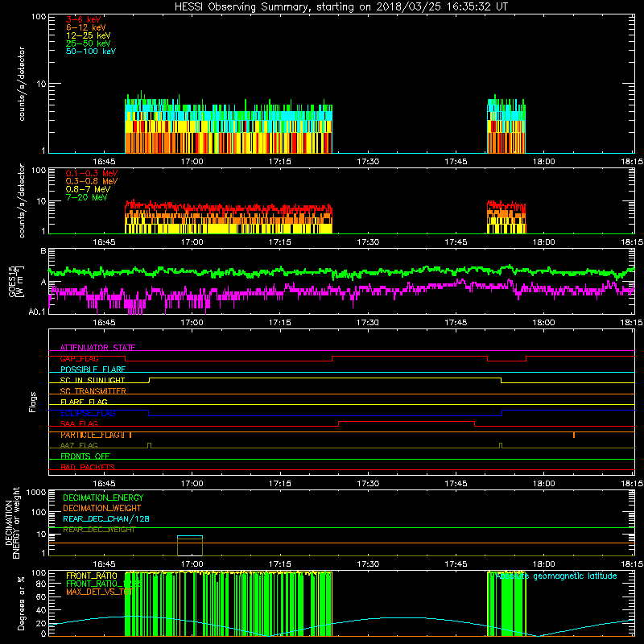
Task: Select the POSSIBLE_FLARE flag label
Action: click(93, 369)
